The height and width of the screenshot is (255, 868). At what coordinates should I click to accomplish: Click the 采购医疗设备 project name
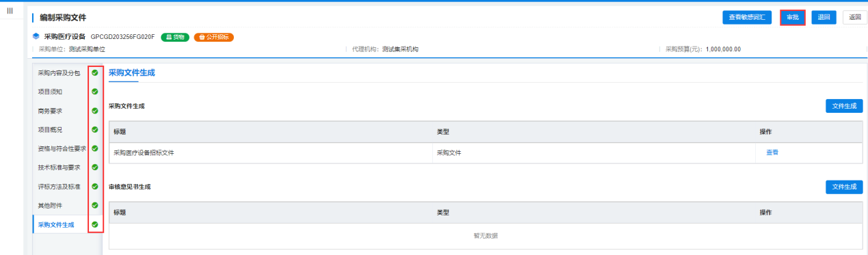coord(65,37)
